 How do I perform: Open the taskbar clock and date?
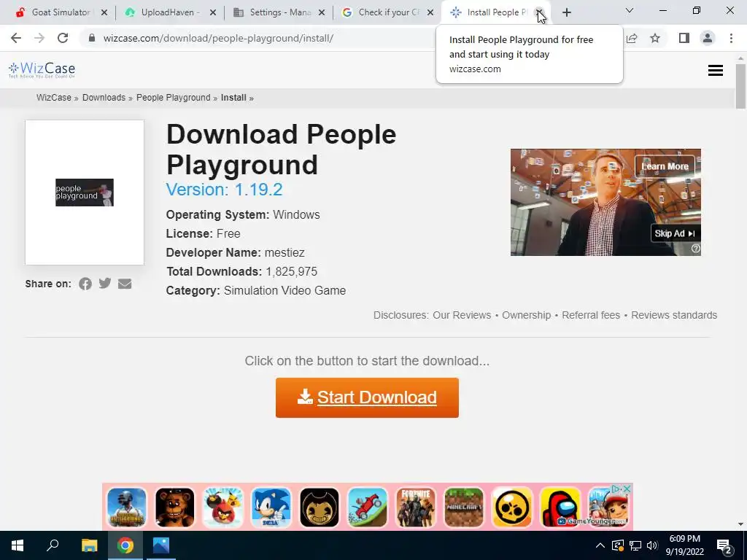click(x=684, y=545)
